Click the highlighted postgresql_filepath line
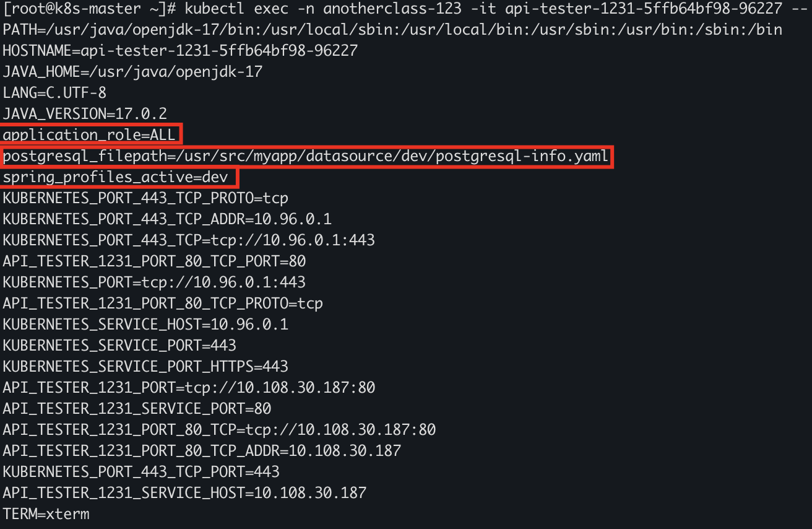 coord(306,157)
